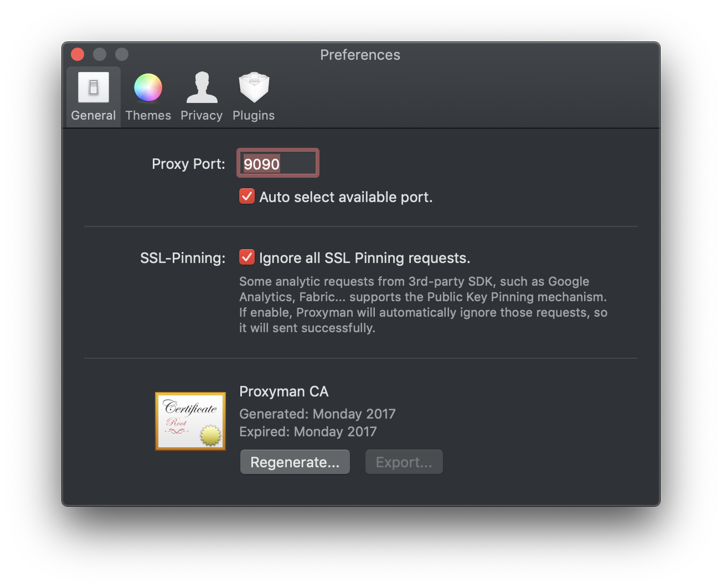722x588 pixels.
Task: Click the Proxy Port: label
Action: tap(188, 164)
